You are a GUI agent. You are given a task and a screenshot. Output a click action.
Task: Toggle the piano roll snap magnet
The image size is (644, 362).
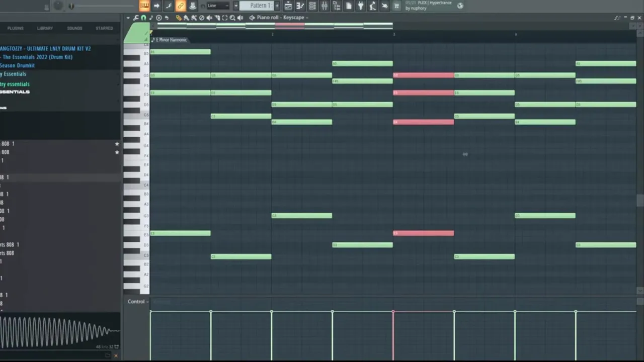pyautogui.click(x=143, y=18)
